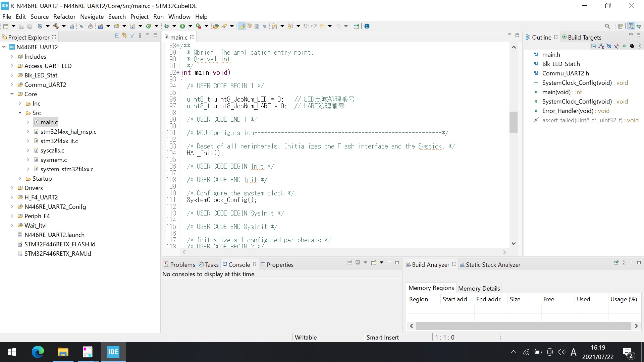This screenshot has height=362, width=644.
Task: Open Navigate menu in menu bar
Action: 92,16
